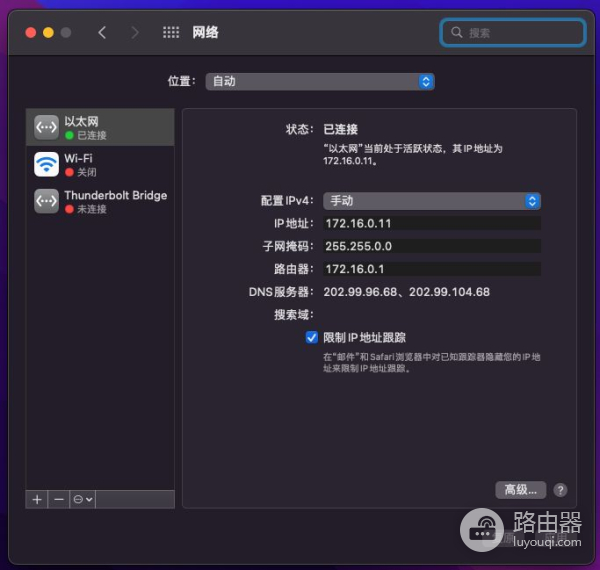Click the Ethernet service icon
The image size is (600, 570).
[x=46, y=127]
